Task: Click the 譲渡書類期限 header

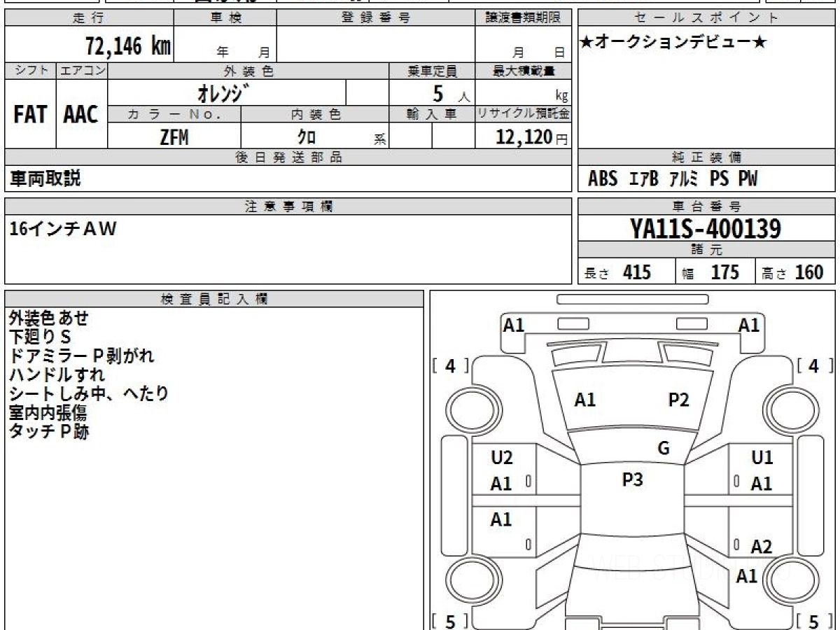Action: click(523, 18)
